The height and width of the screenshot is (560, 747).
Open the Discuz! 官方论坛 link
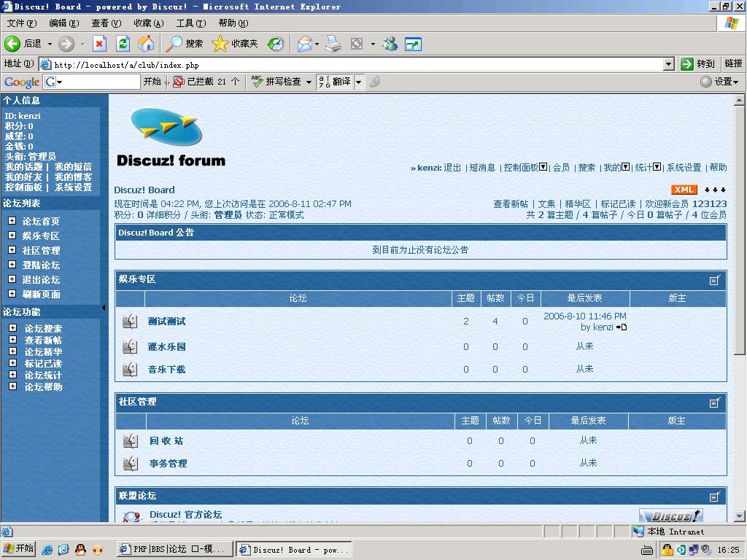[x=186, y=514]
